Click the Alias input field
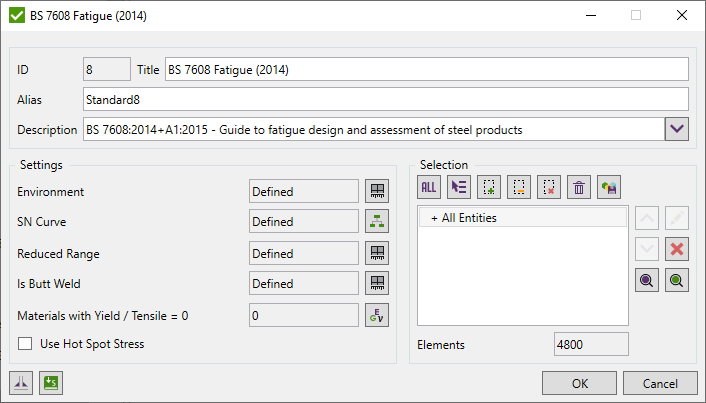The width and height of the screenshot is (706, 403). pos(386,99)
